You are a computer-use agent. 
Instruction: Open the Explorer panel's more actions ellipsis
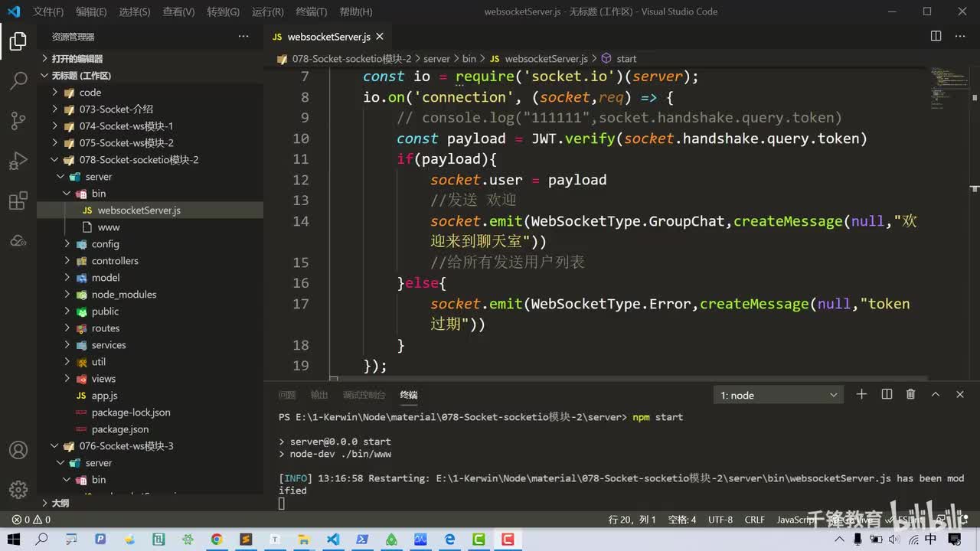(x=243, y=37)
